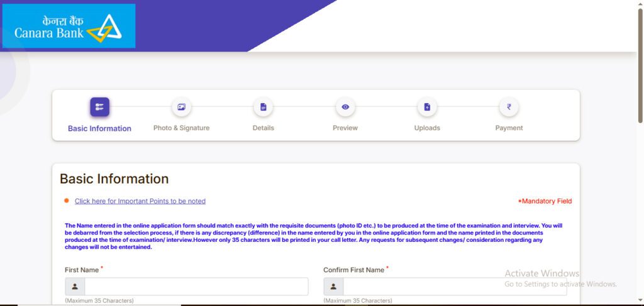Focus the First Name text field
This screenshot has width=644, height=306.
[196, 287]
